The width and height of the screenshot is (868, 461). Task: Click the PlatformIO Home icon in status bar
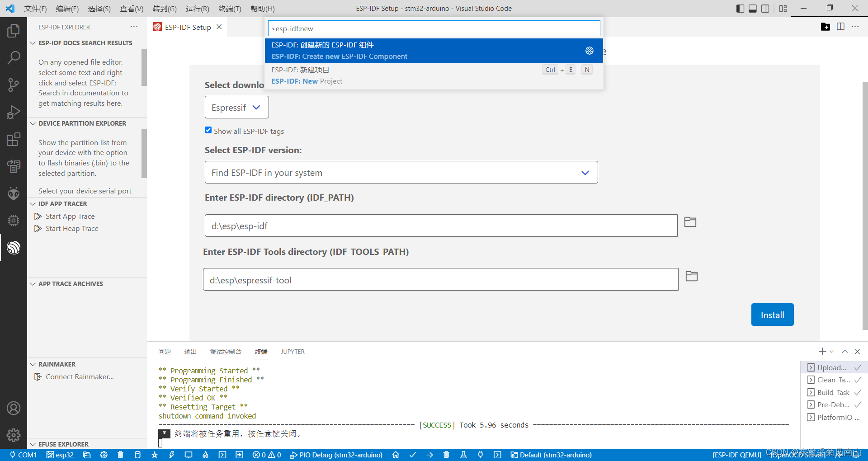click(x=396, y=455)
